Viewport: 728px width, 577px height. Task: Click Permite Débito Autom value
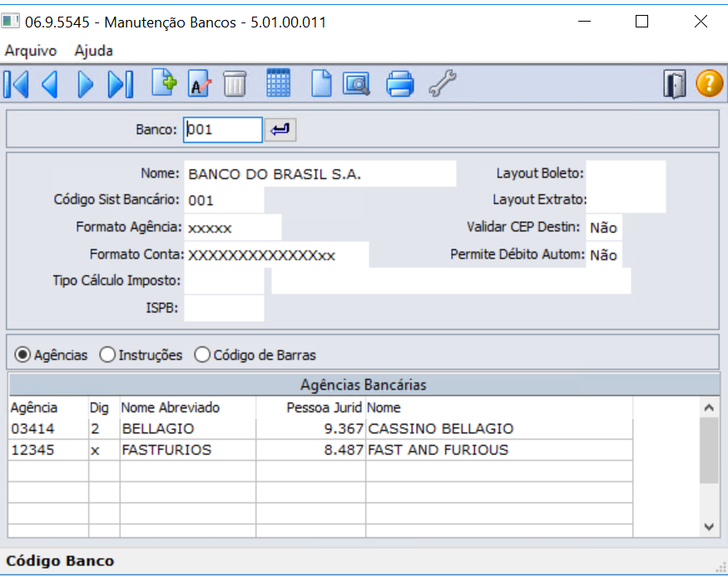[x=603, y=254]
